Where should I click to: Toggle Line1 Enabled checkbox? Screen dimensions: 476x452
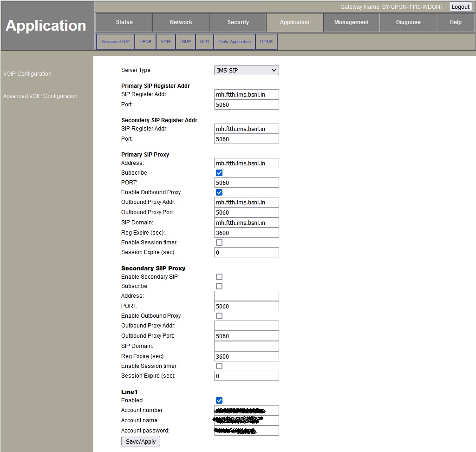(x=219, y=400)
